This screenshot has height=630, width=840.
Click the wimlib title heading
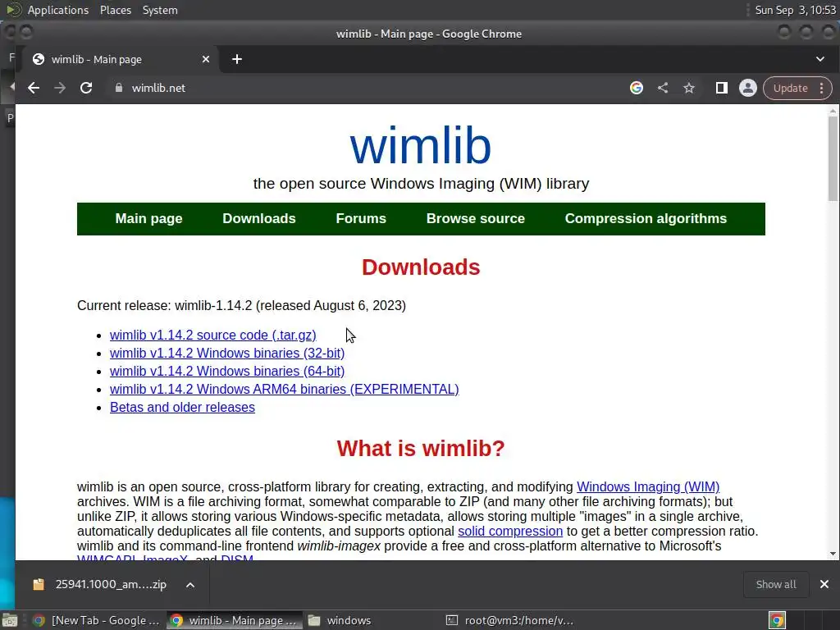click(421, 146)
